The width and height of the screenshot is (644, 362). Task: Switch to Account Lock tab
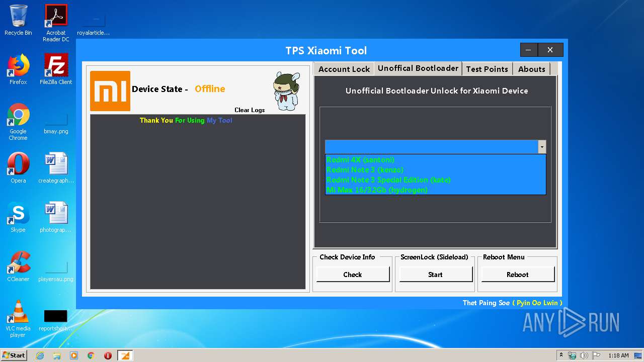tap(344, 69)
